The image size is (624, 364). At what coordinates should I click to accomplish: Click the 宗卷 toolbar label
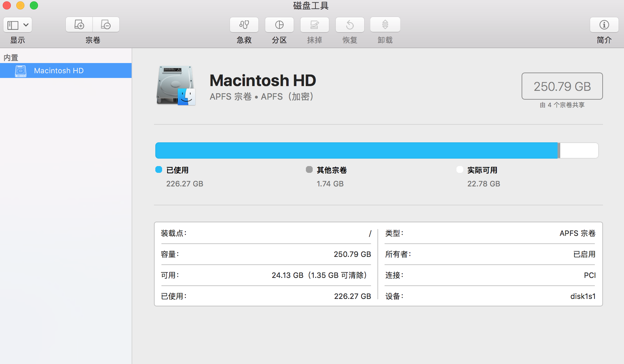pos(93,40)
